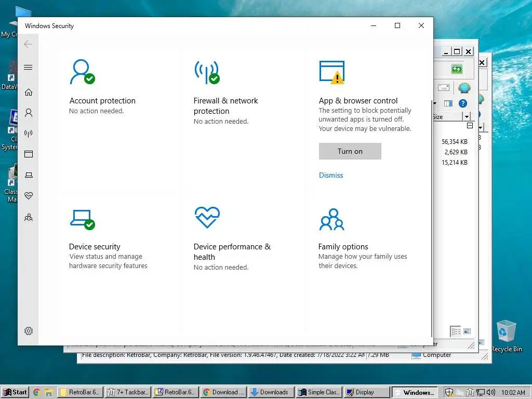The image size is (532, 399).
Task: Click the Device security tile icon
Action: click(x=83, y=220)
